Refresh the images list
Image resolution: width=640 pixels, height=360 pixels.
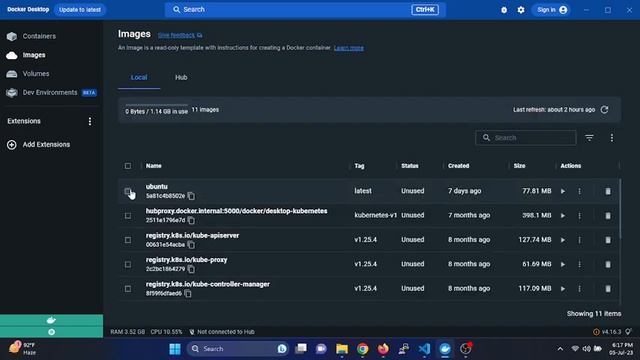click(604, 110)
